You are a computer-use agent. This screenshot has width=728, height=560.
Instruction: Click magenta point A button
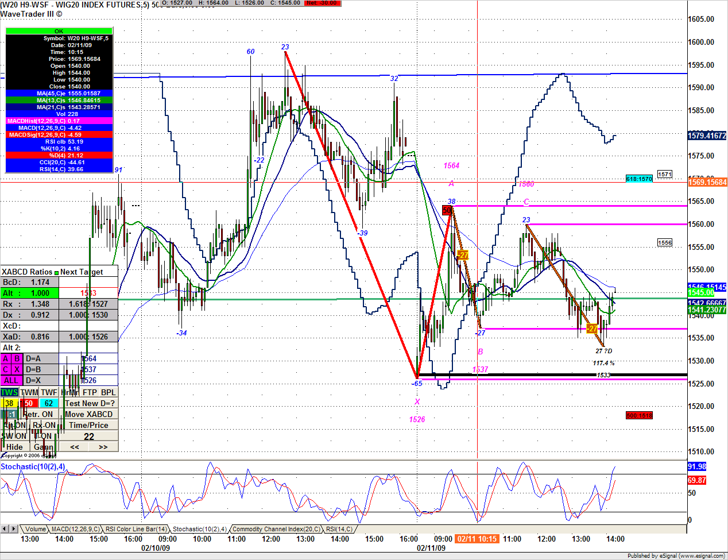click(x=6, y=358)
